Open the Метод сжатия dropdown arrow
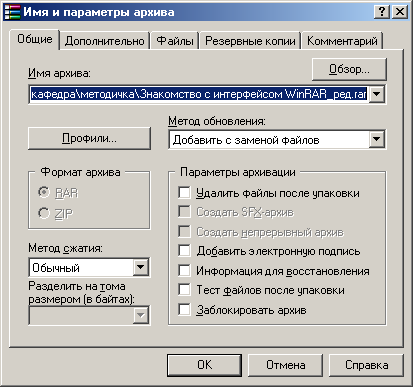 point(141,267)
